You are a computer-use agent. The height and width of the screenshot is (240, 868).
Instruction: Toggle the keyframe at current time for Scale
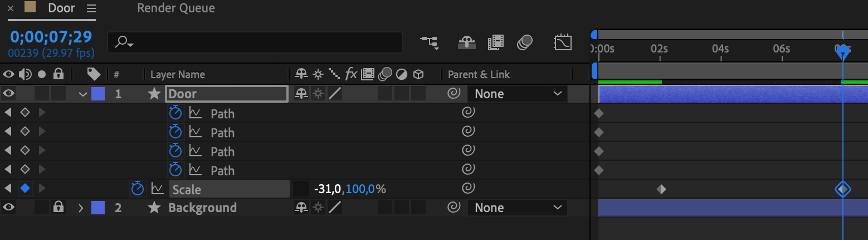click(x=25, y=189)
